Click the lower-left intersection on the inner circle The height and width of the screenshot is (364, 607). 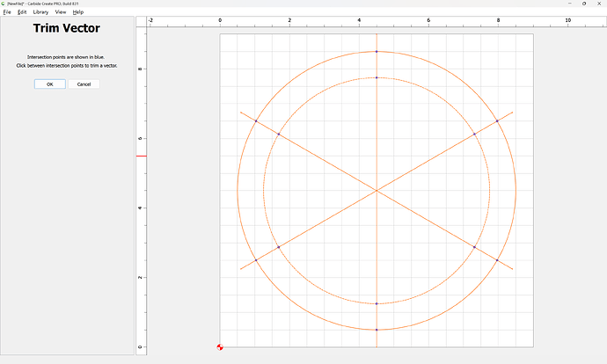click(279, 247)
